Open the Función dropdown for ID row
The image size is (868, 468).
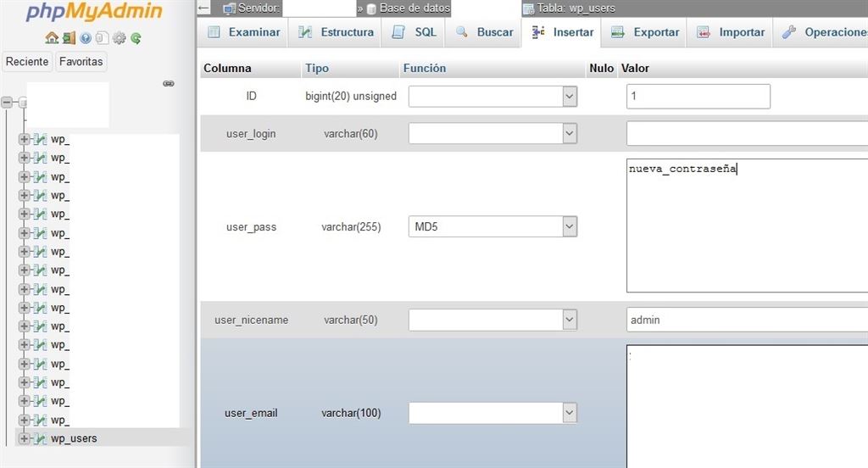(492, 97)
